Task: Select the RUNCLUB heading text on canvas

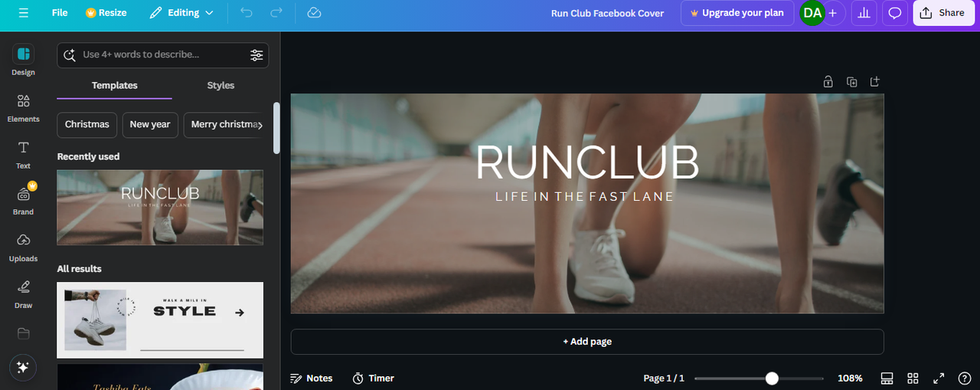Action: [587, 162]
